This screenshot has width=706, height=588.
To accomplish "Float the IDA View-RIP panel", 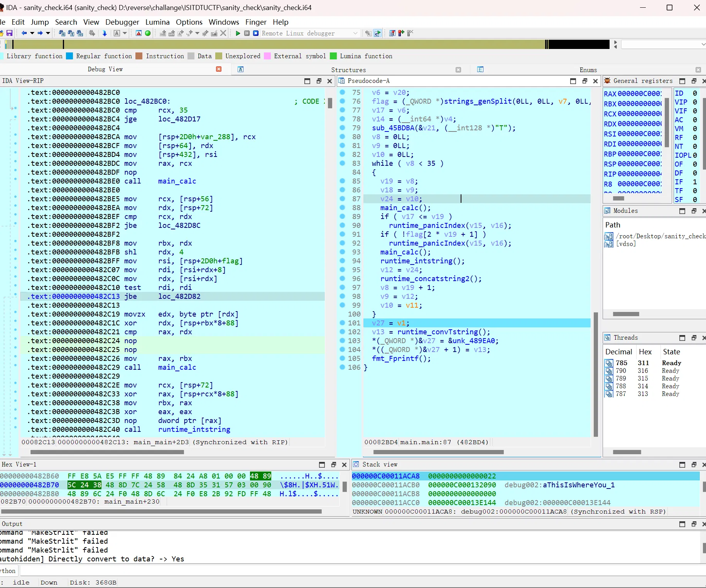I will click(x=319, y=81).
